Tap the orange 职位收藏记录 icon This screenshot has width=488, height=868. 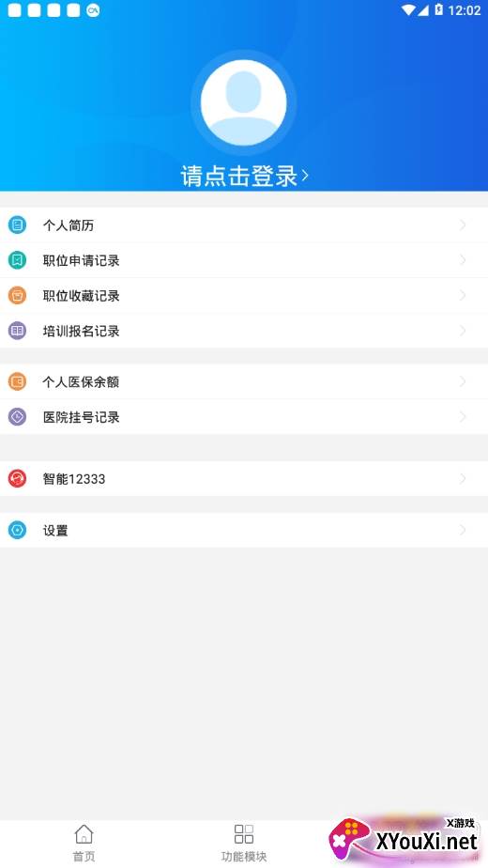[x=17, y=296]
